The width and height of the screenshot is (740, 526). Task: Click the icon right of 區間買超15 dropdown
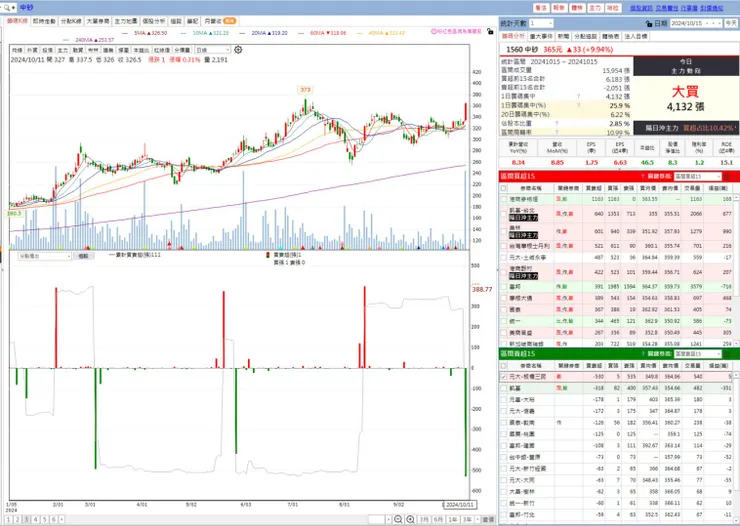(727, 176)
